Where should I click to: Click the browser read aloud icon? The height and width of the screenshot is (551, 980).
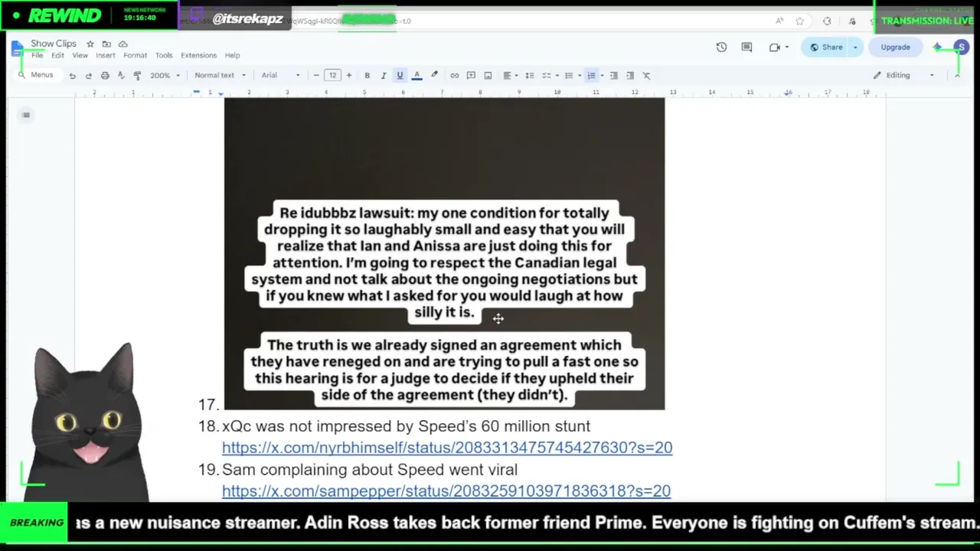(x=779, y=21)
